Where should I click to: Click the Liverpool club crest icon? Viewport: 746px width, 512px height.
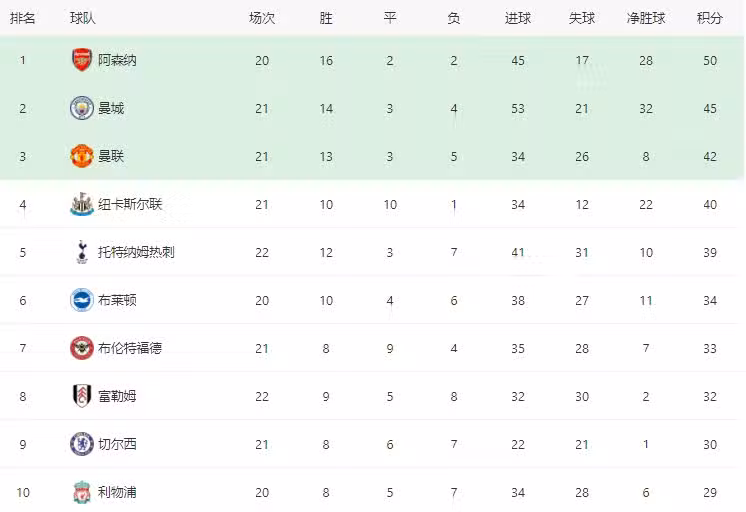tap(81, 492)
